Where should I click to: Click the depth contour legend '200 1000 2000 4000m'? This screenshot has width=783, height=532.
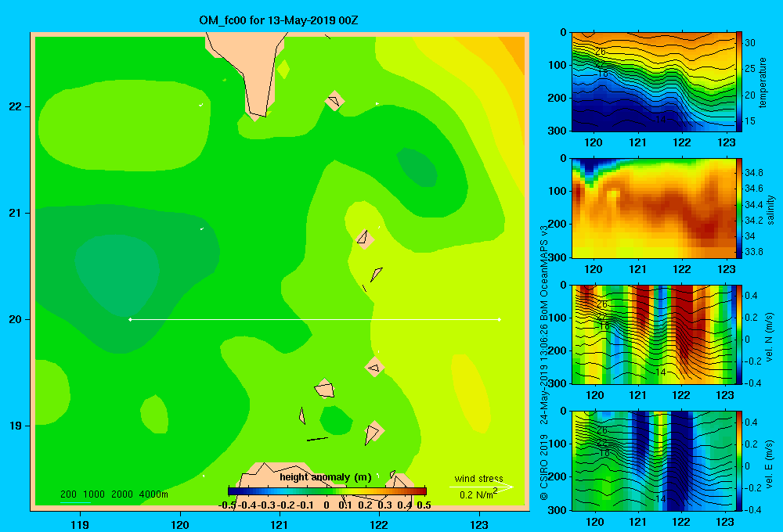tap(114, 494)
